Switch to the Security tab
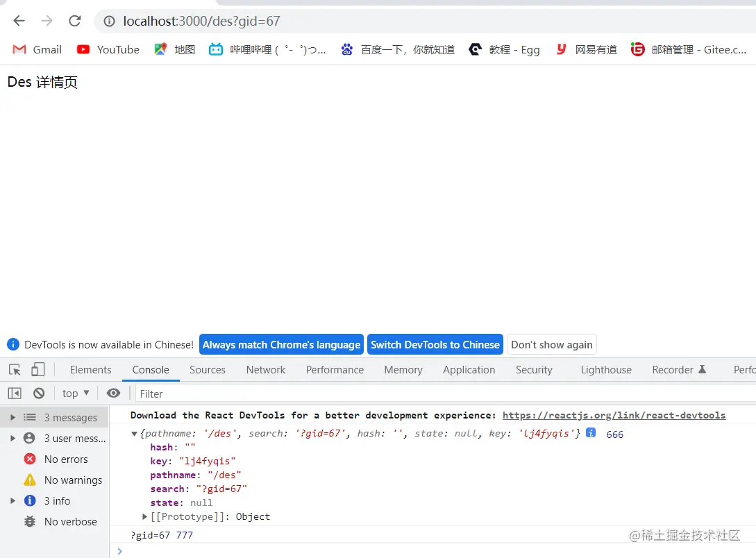Image resolution: width=756 pixels, height=558 pixels. [534, 370]
